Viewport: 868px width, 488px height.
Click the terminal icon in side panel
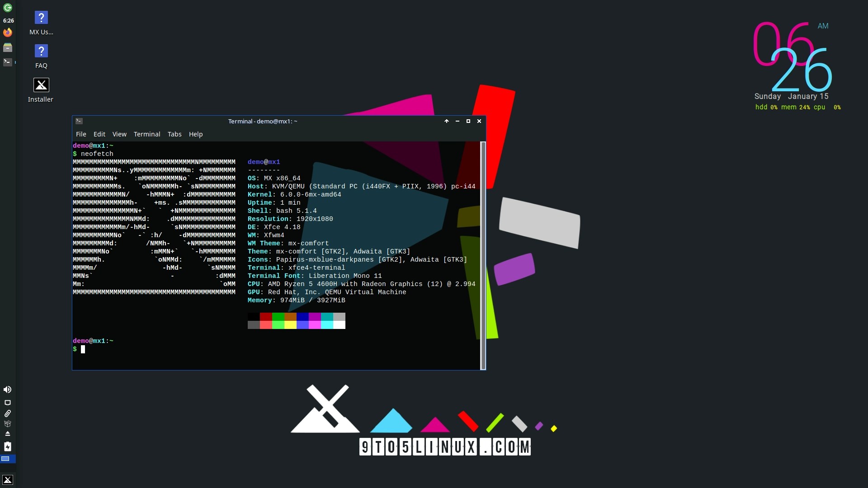8,62
